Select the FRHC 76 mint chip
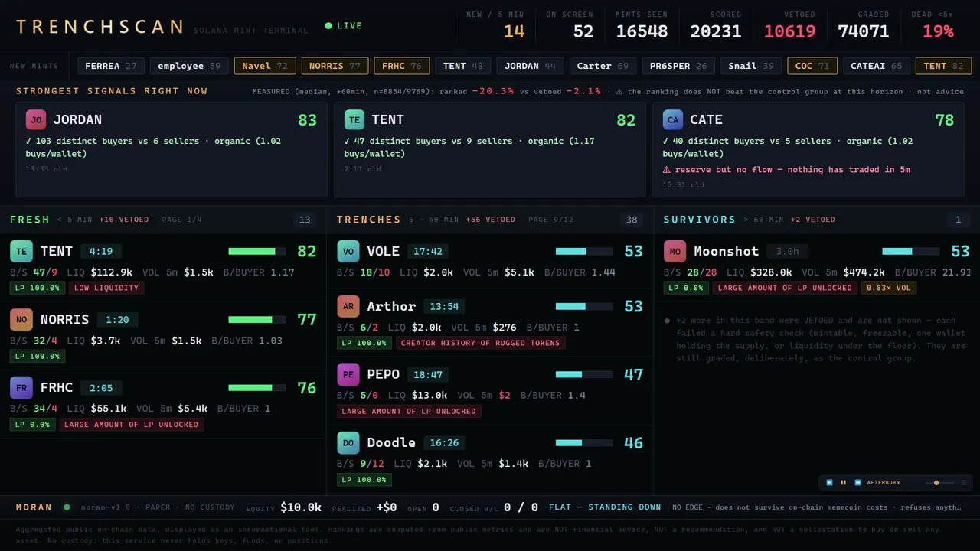 401,66
